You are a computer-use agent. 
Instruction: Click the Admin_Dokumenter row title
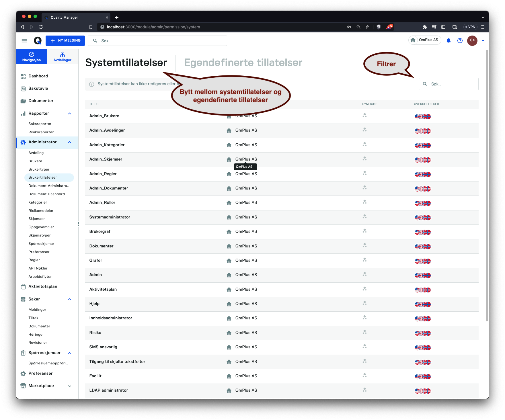point(109,188)
